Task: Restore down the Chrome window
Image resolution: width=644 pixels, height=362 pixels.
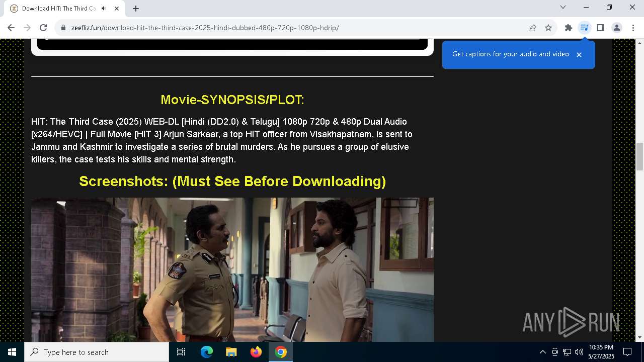Action: [x=609, y=7]
